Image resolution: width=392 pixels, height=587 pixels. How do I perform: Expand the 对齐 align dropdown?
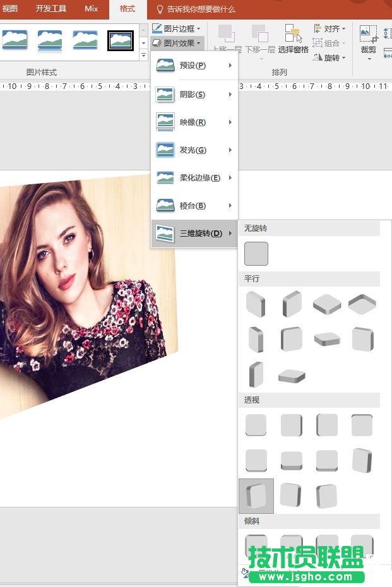(330, 28)
